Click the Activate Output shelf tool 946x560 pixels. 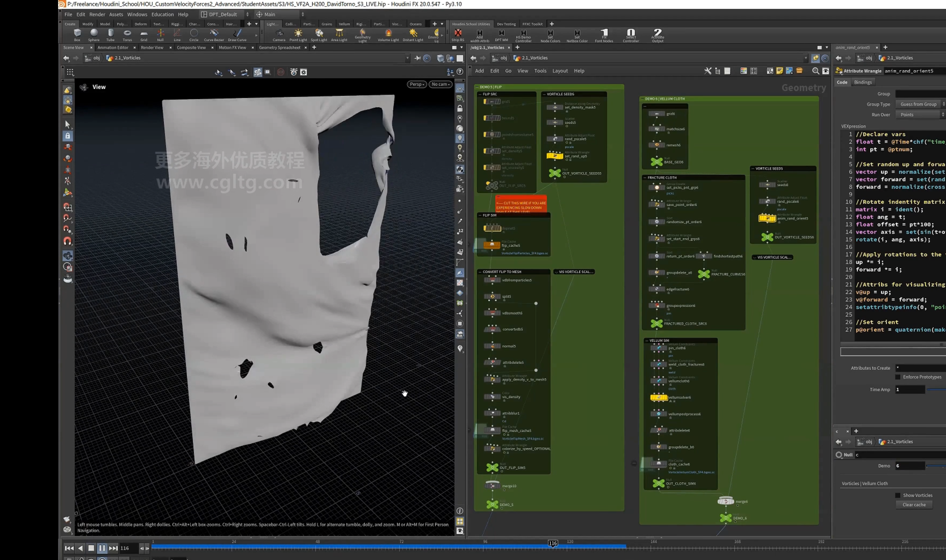pos(657,36)
